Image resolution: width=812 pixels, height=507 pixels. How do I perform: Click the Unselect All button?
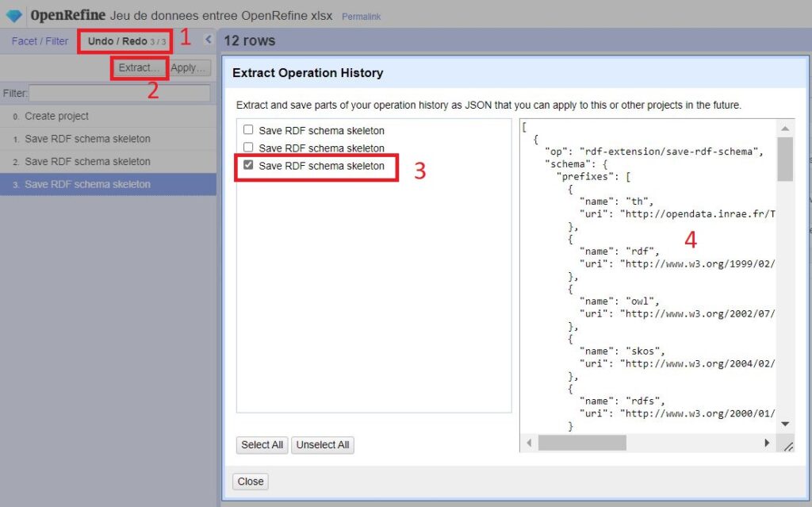(322, 445)
